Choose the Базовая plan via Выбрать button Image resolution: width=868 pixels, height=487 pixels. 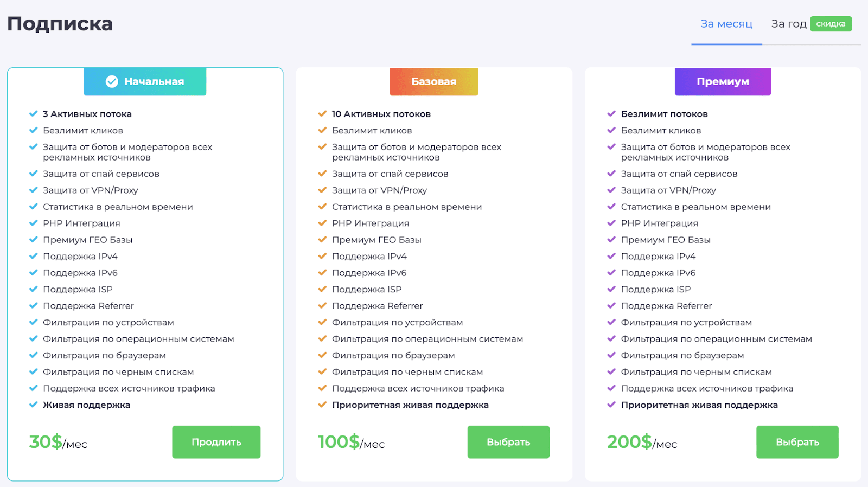coord(508,442)
